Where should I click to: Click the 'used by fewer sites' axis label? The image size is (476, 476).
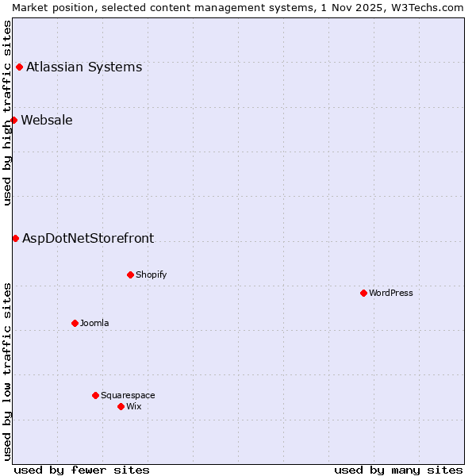click(82, 470)
